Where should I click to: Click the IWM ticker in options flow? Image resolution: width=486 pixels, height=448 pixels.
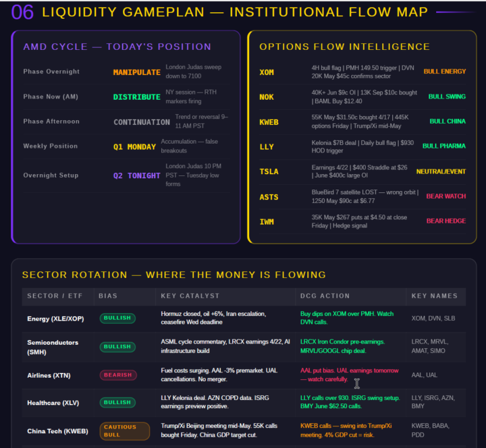(x=267, y=222)
